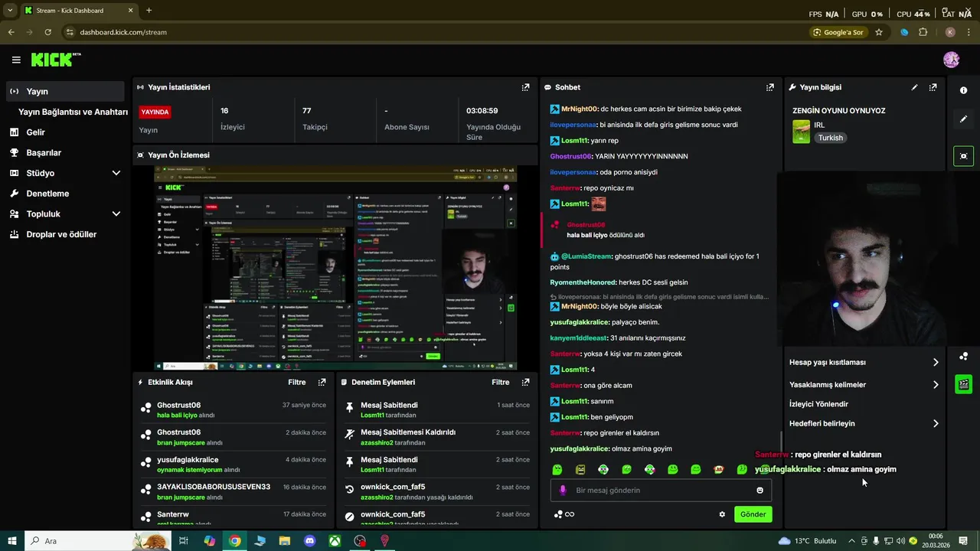Viewport: 980px width, 551px height.
Task: Open chat settings gear icon
Action: [722, 514]
